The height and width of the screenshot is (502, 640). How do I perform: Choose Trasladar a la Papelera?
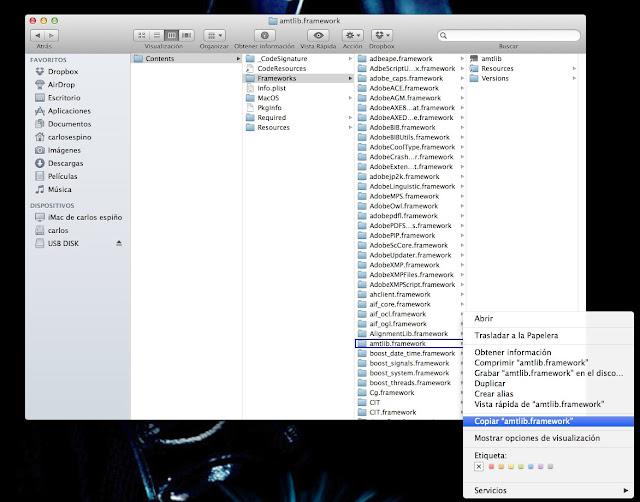point(548,335)
